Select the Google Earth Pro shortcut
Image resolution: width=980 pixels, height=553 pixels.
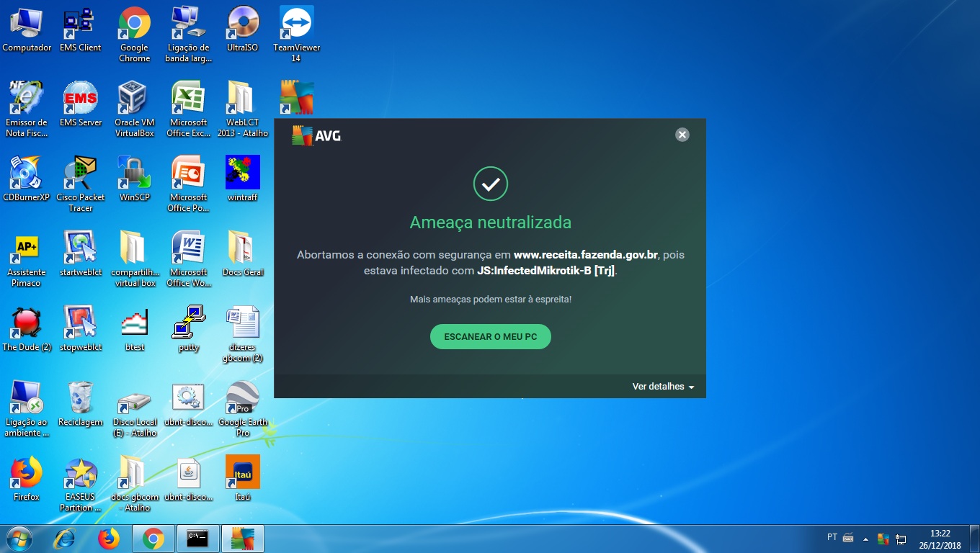pos(243,409)
